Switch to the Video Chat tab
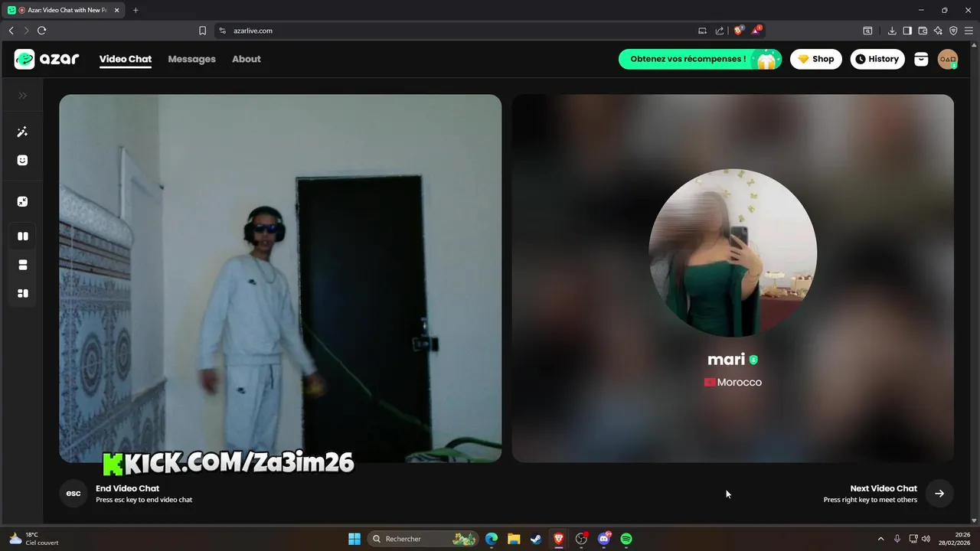 (126, 59)
